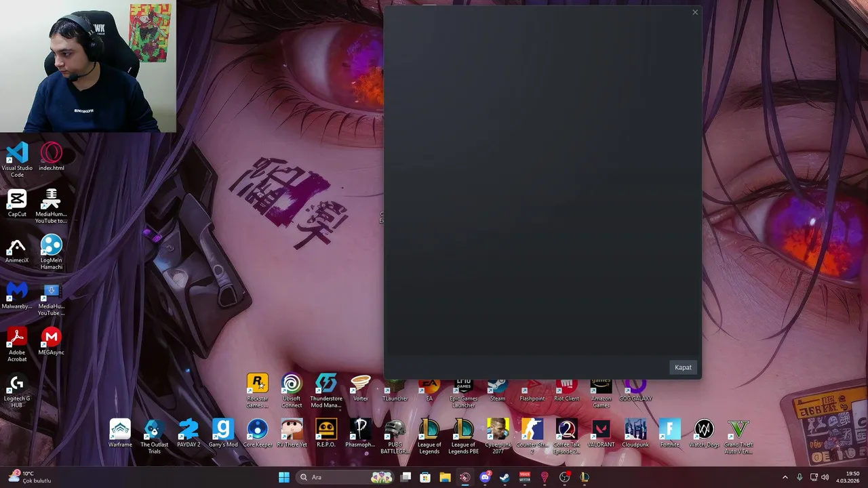This screenshot has width=868, height=488.
Task: Open the Windows Start menu
Action: [x=284, y=477]
